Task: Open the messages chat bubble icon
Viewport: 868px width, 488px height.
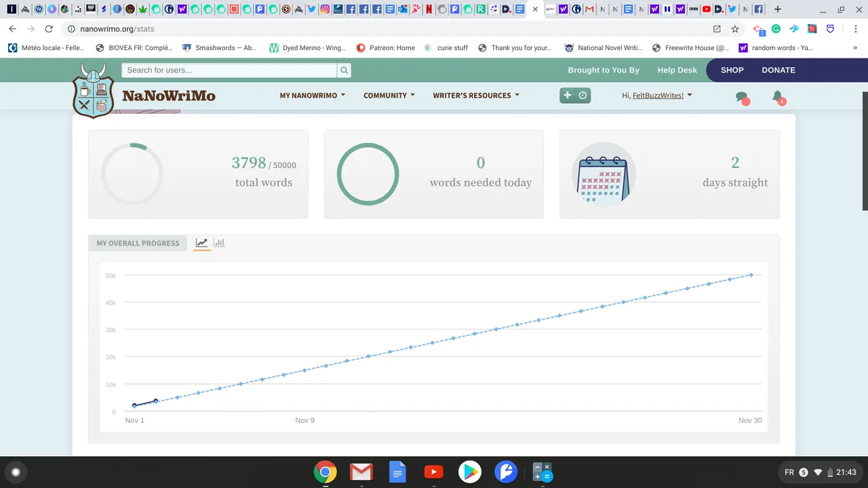Action: click(742, 97)
